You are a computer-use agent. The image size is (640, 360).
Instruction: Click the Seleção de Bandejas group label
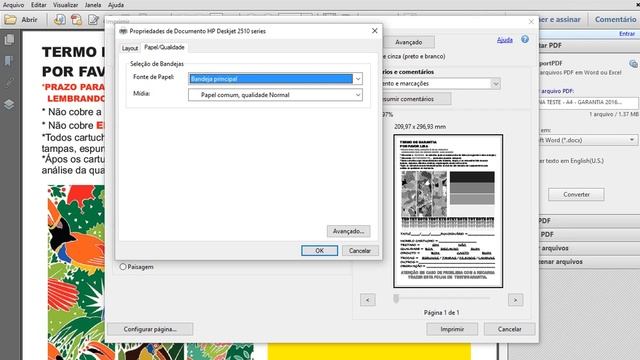[157, 64]
